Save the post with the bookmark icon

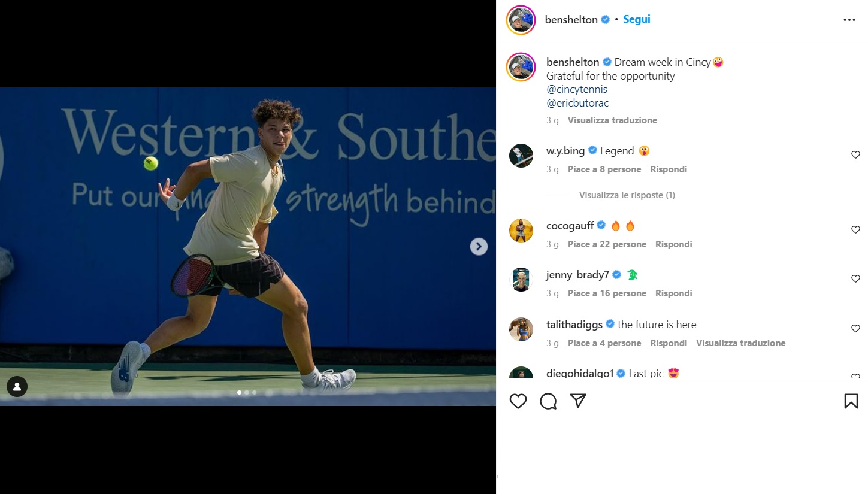tap(851, 401)
